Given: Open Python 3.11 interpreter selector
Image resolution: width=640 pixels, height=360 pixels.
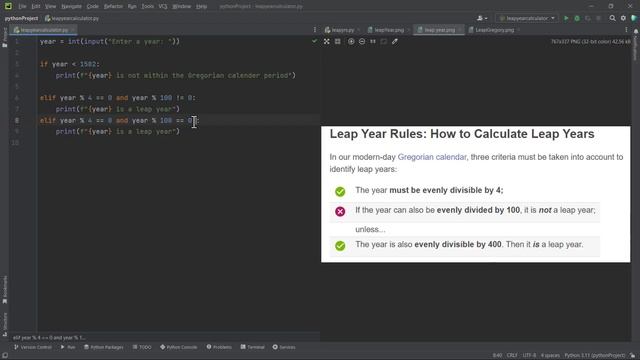Looking at the screenshot, I should coord(594,356).
